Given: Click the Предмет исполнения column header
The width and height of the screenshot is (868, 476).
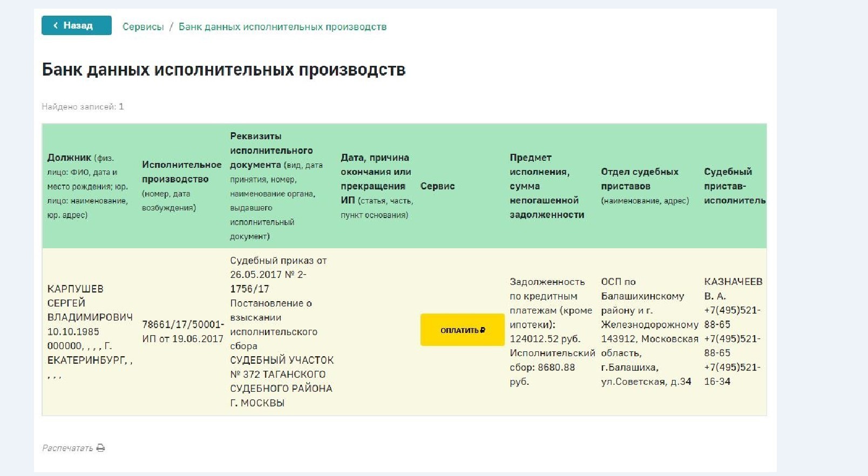Looking at the screenshot, I should 546,186.
